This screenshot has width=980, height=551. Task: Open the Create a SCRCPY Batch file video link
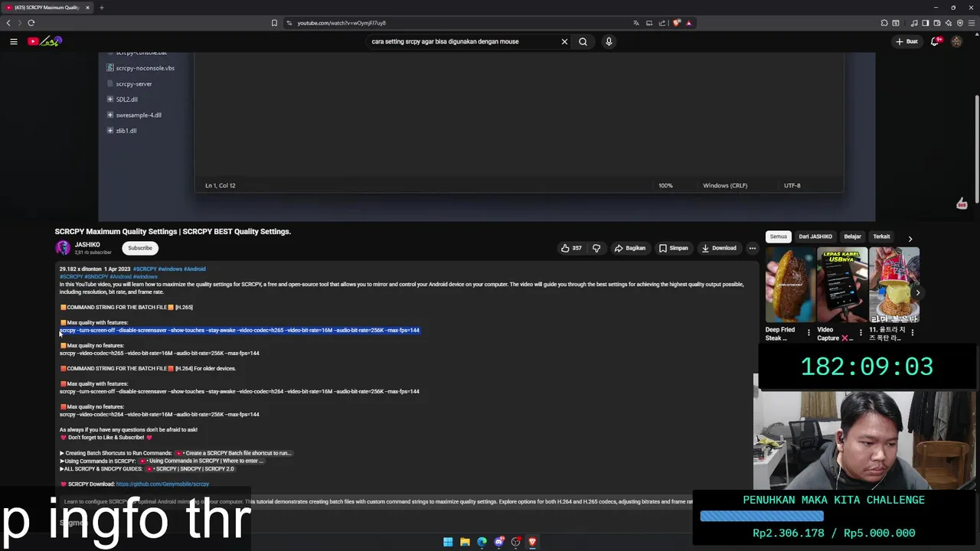pos(234,453)
